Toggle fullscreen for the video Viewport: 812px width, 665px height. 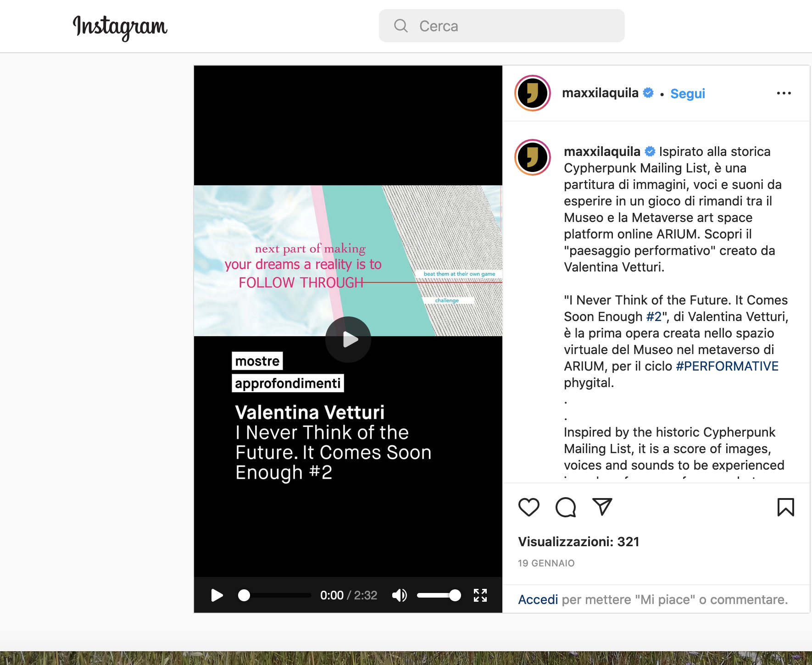(480, 595)
